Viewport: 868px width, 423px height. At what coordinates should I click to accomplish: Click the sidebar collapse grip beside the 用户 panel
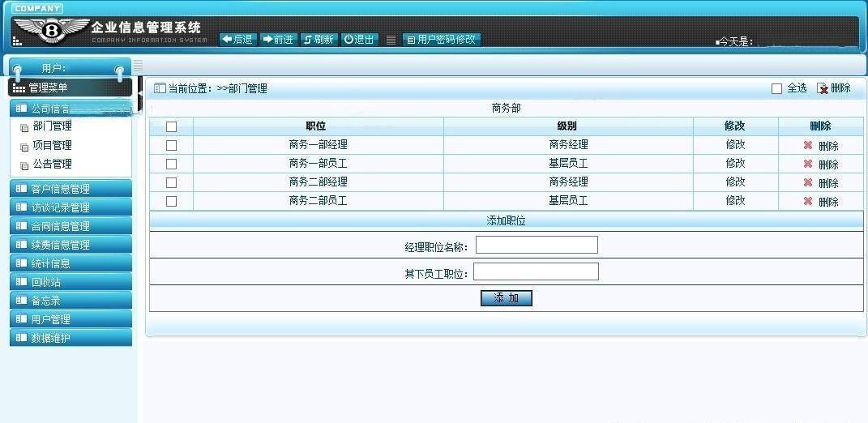click(x=138, y=66)
